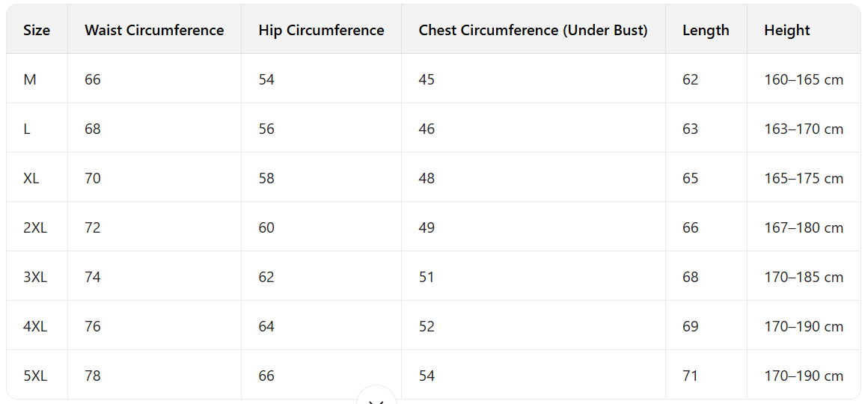Screen dimensions: 868x404
Task: Click the 167–180 cm height value
Action: (804, 227)
